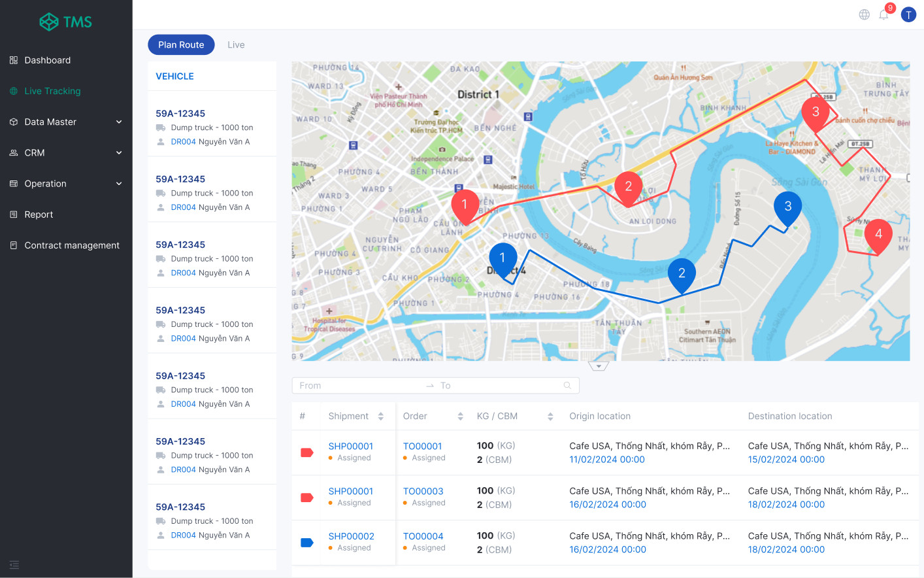Click the TMS logo
Viewport: 924px width, 578px height.
tap(65, 21)
